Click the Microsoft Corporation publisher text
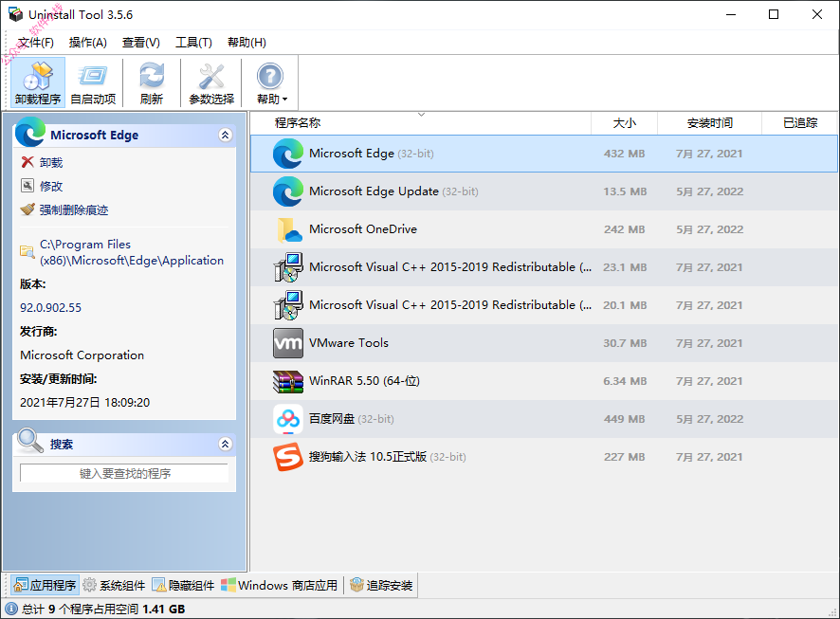The height and width of the screenshot is (619, 840). (82, 355)
